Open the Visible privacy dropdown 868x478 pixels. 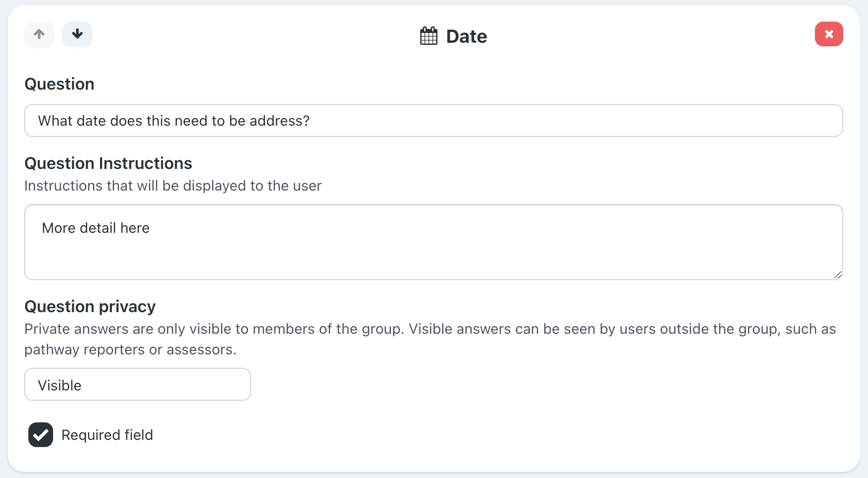(138, 384)
